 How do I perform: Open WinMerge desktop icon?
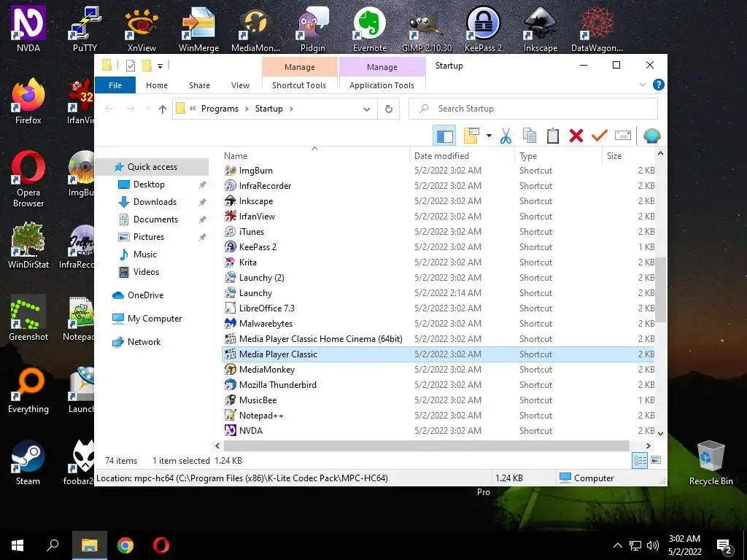pyautogui.click(x=198, y=28)
